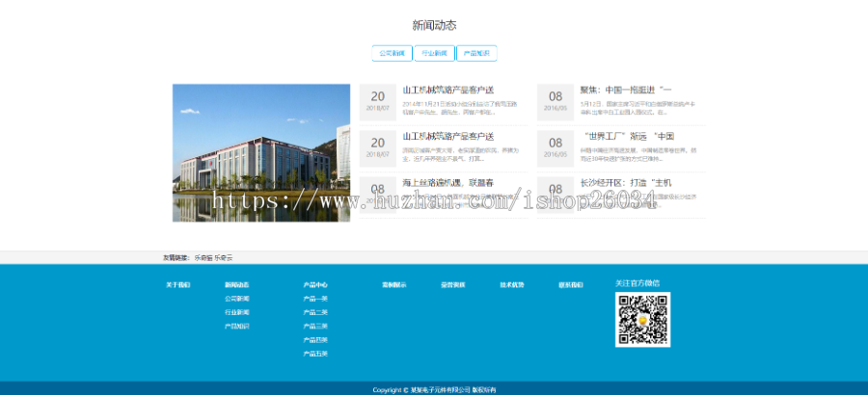Open the footer link 公司新闻
This screenshot has width=868, height=395.
coord(237,299)
